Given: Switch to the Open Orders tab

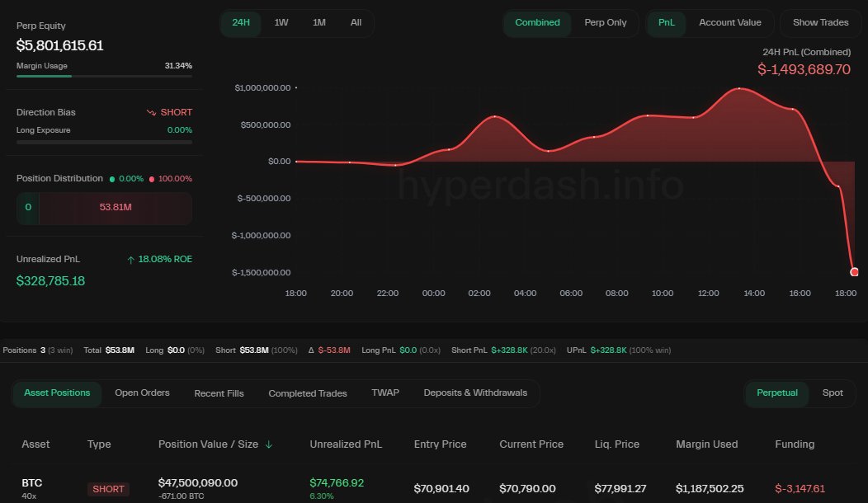Looking at the screenshot, I should (x=142, y=393).
